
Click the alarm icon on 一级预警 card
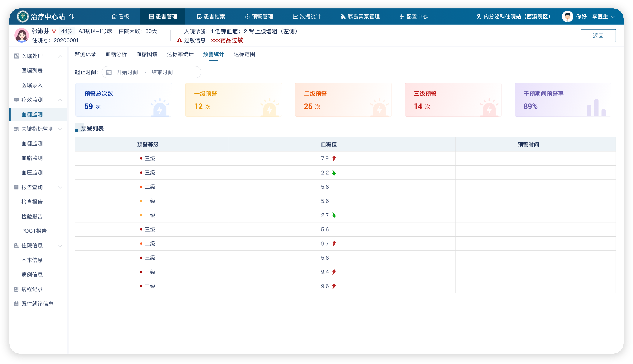click(x=270, y=107)
